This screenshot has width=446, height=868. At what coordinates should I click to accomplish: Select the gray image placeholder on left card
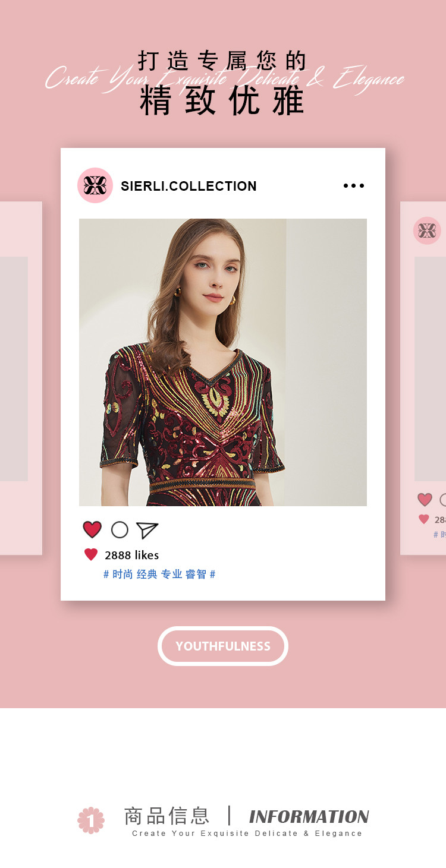(x=14, y=369)
